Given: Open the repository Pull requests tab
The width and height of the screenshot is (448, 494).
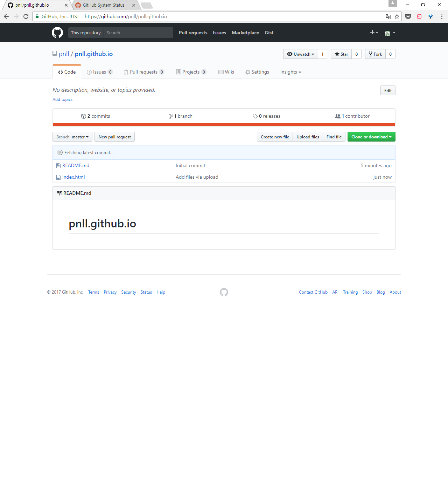Looking at the screenshot, I should [x=144, y=72].
